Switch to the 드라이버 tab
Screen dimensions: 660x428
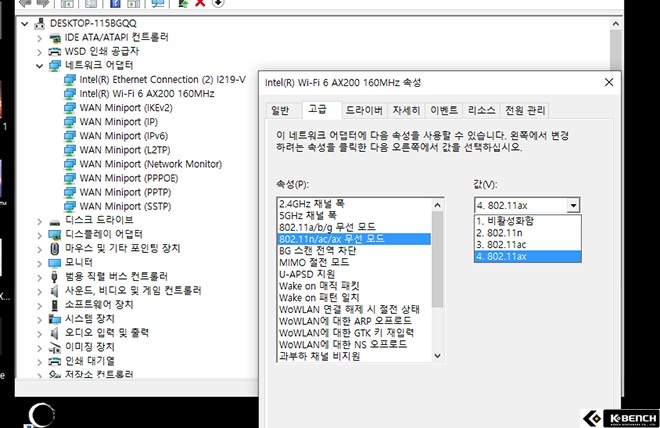click(x=365, y=110)
